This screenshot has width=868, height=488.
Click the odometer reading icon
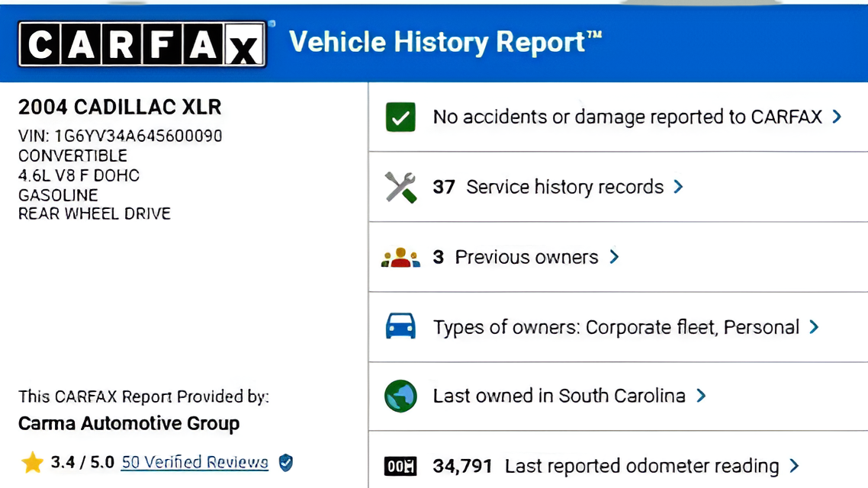(400, 466)
